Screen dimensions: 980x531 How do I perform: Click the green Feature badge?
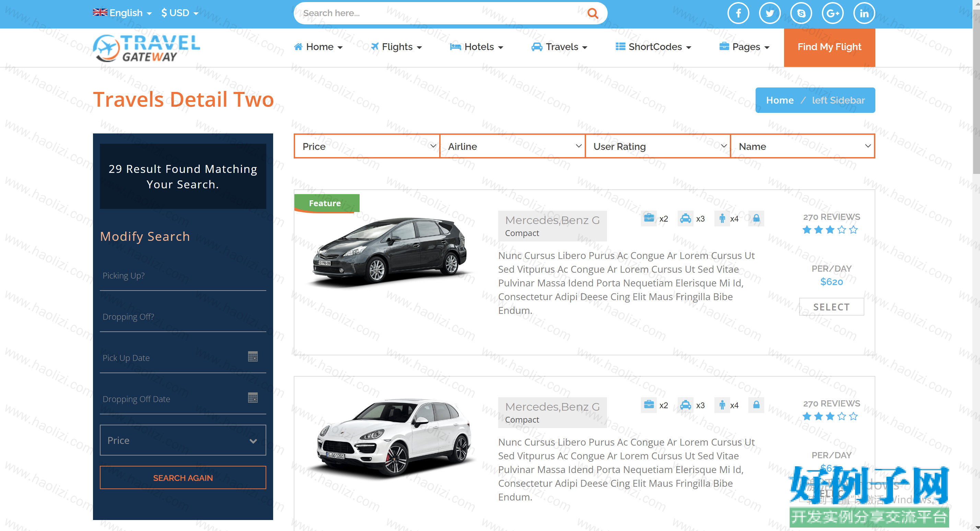(326, 203)
